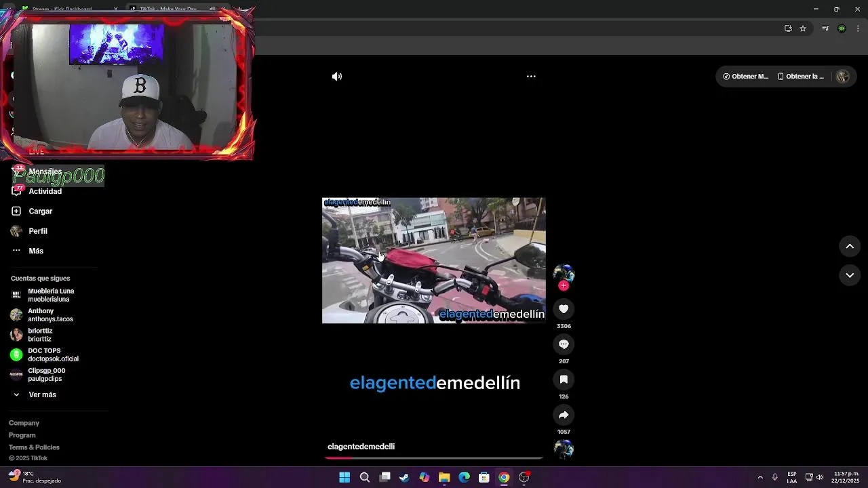Click the playing motorcycle video
The height and width of the screenshot is (488, 868).
click(x=434, y=260)
